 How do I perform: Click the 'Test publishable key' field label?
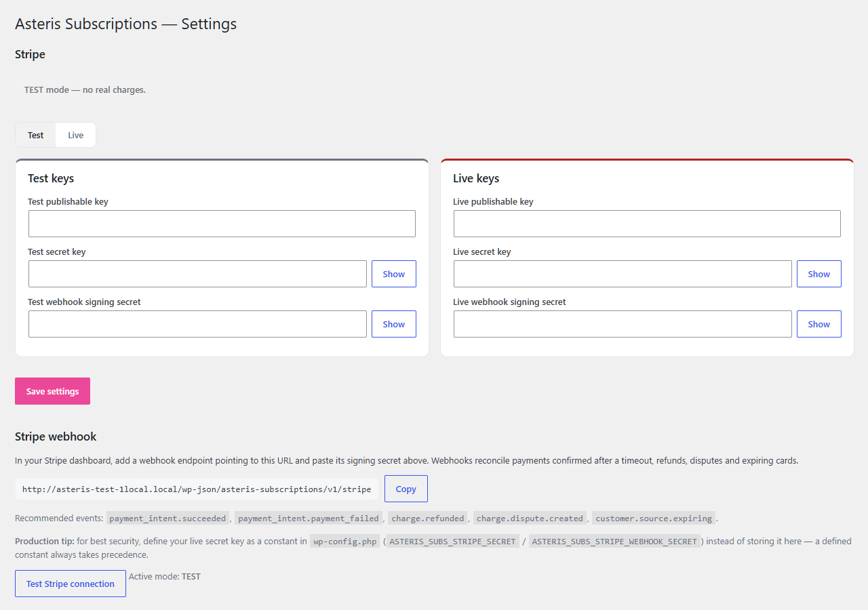[x=68, y=202]
